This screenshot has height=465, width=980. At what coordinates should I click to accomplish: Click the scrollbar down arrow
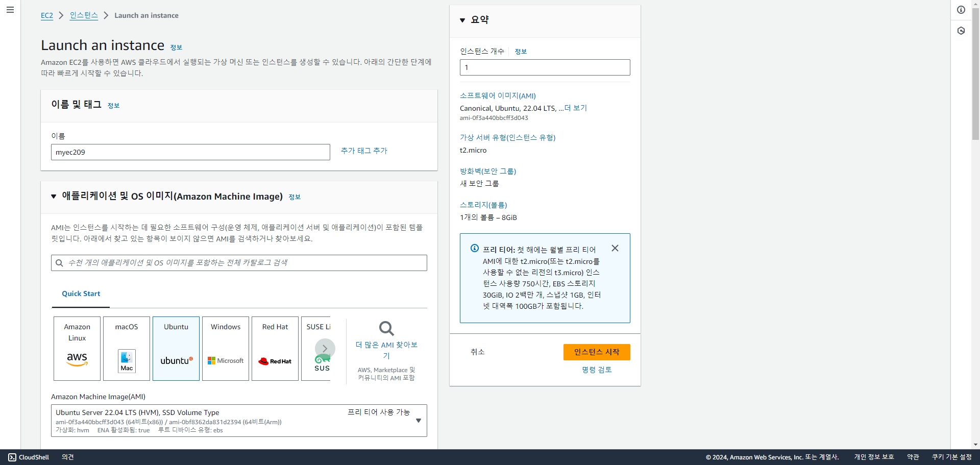[975, 445]
